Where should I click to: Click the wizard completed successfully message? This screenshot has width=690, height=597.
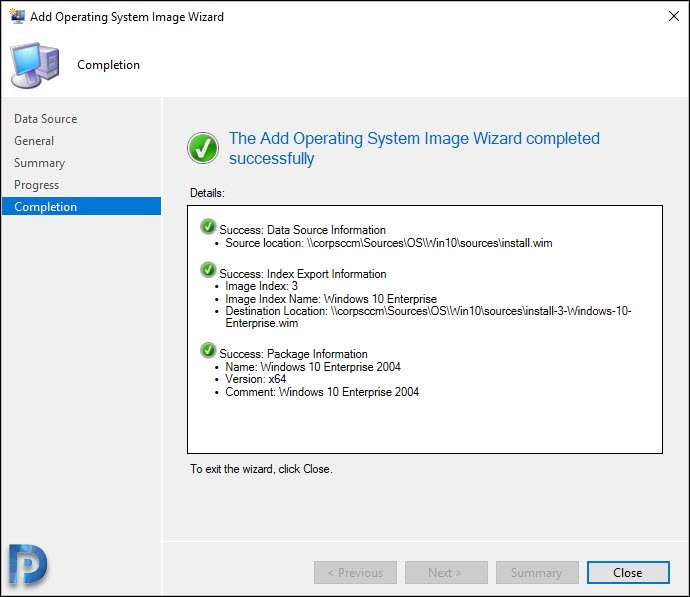click(414, 148)
